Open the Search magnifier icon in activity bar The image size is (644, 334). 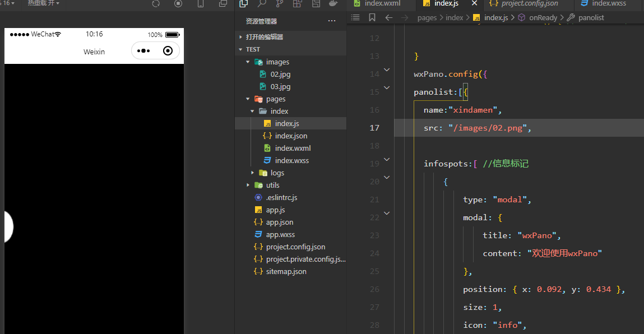pyautogui.click(x=262, y=4)
